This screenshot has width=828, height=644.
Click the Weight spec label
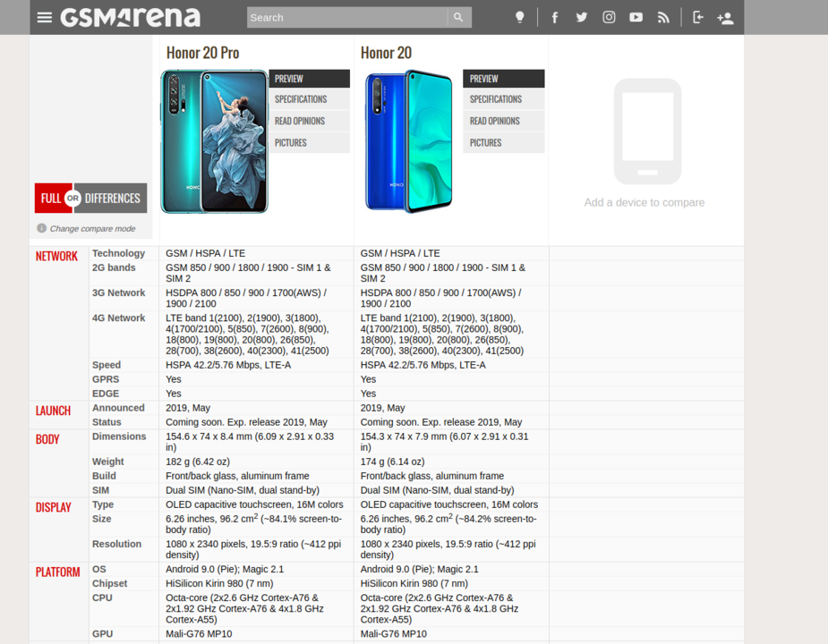[107, 462]
